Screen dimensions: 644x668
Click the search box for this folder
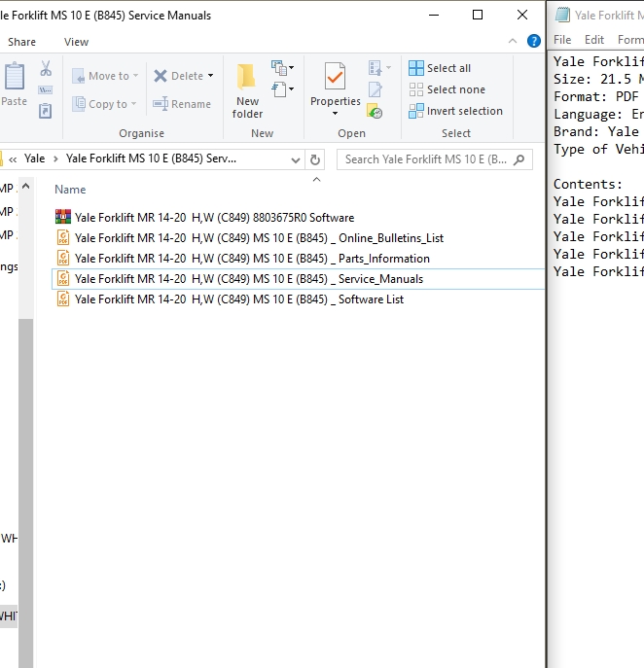(x=434, y=159)
